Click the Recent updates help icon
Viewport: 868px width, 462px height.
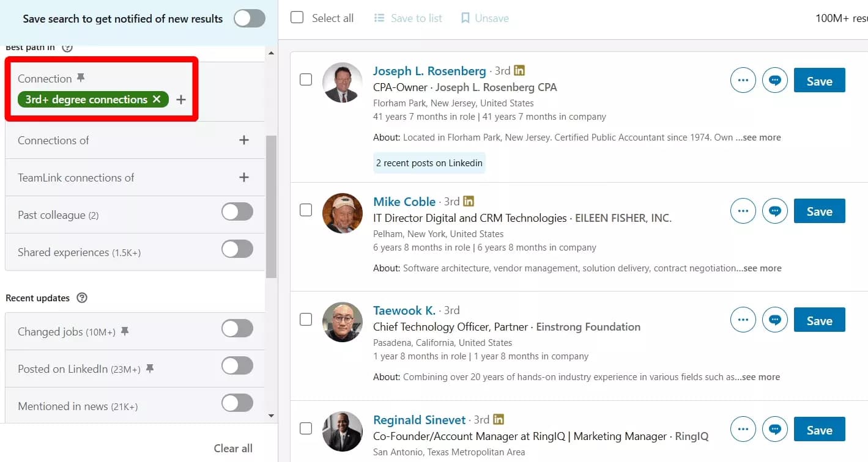(x=82, y=298)
